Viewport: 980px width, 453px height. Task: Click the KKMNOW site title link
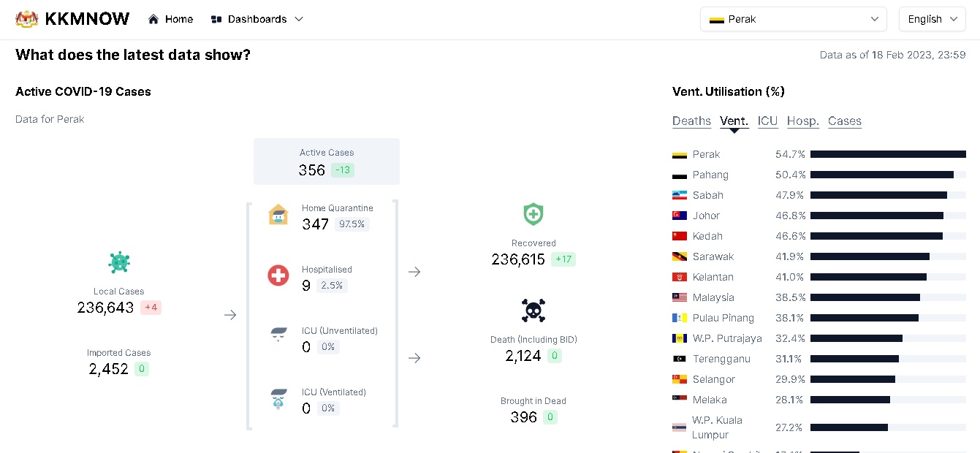pos(87,19)
